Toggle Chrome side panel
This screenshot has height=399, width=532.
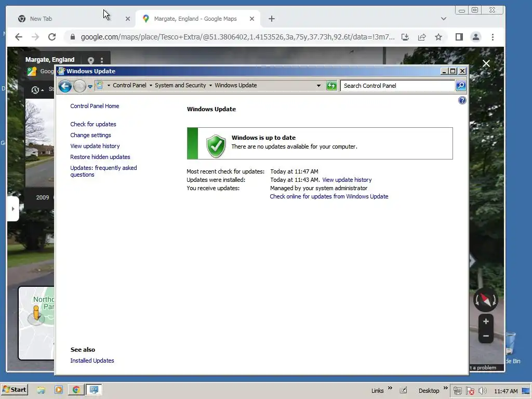coord(459,37)
